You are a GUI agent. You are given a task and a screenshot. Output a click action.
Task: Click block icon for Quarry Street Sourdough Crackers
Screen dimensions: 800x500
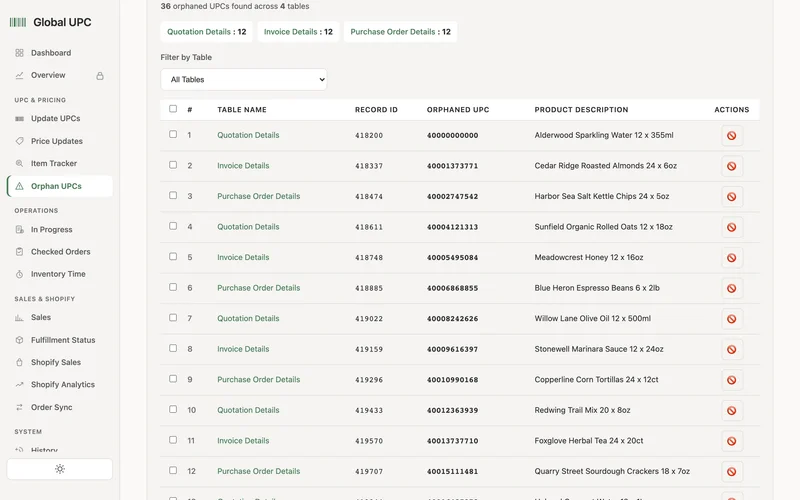732,472
